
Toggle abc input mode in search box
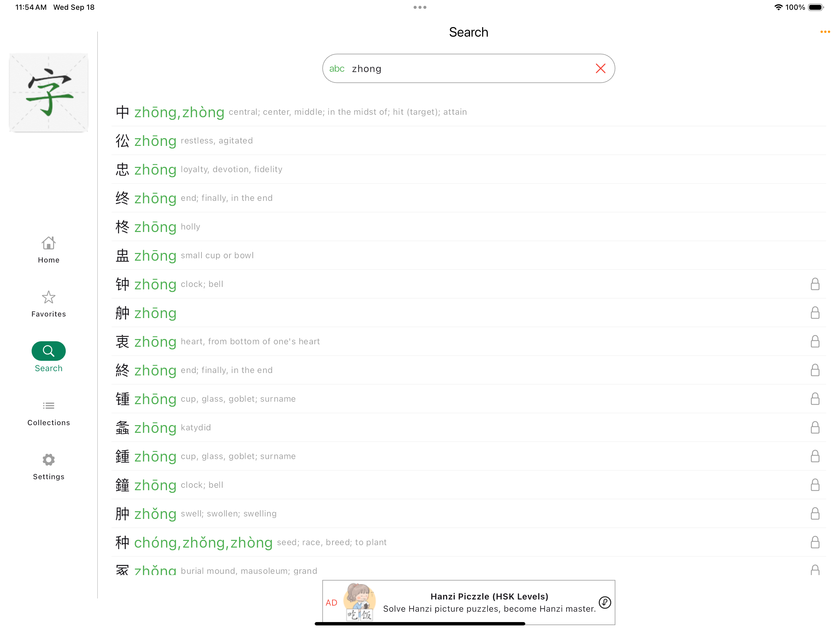[x=337, y=69]
